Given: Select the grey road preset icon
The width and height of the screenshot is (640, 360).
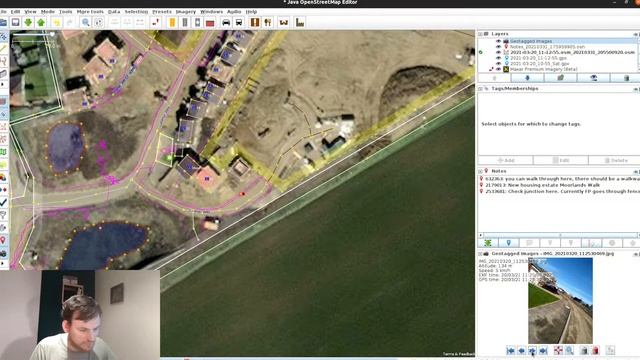Looking at the screenshot, I should [x=185, y=22].
